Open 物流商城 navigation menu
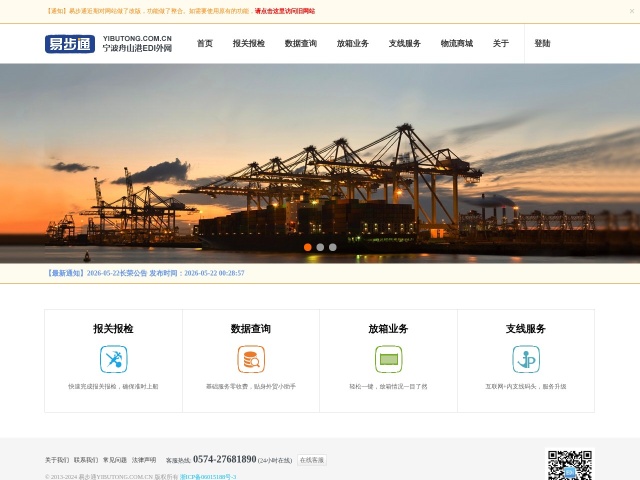The height and width of the screenshot is (480, 640). coord(457,43)
